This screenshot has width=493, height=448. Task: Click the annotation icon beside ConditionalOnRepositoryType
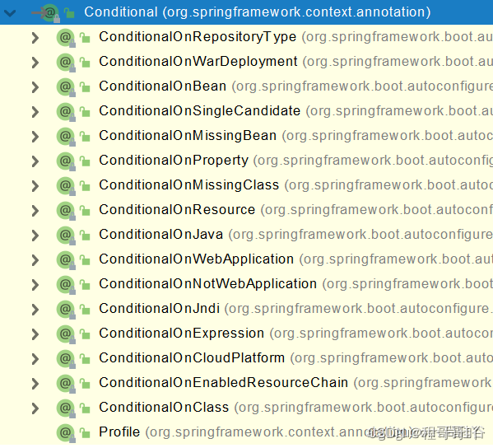[66, 38]
